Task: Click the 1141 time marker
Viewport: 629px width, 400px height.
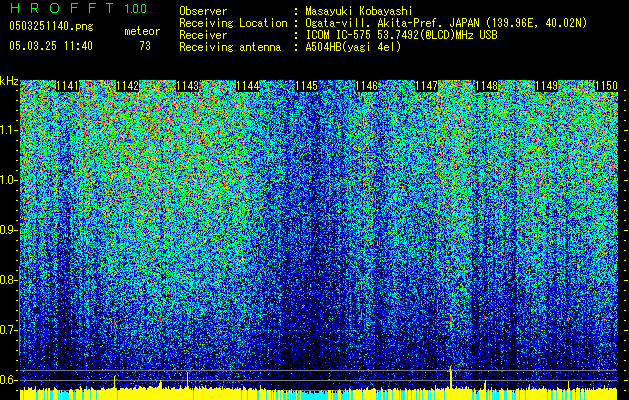Action: coord(67,86)
